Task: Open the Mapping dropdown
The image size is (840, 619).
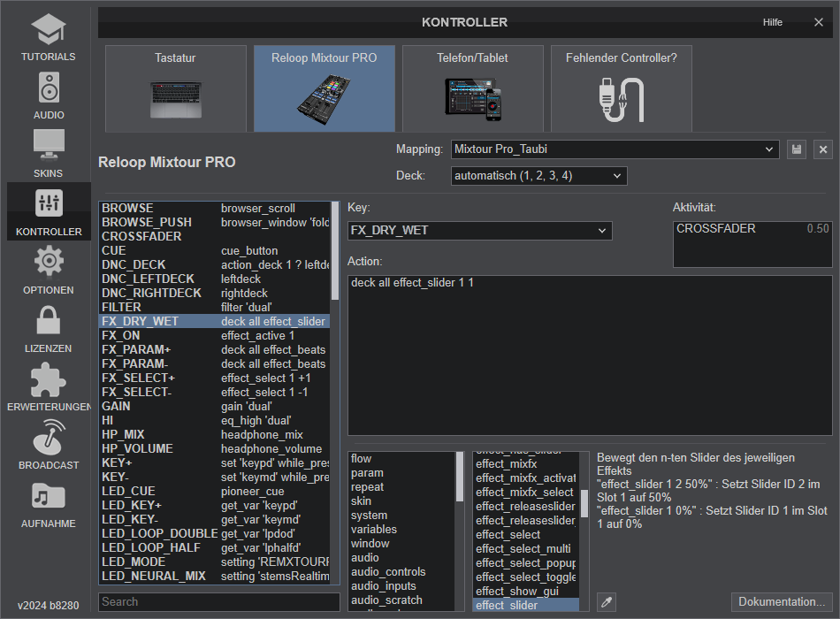Action: (615, 149)
